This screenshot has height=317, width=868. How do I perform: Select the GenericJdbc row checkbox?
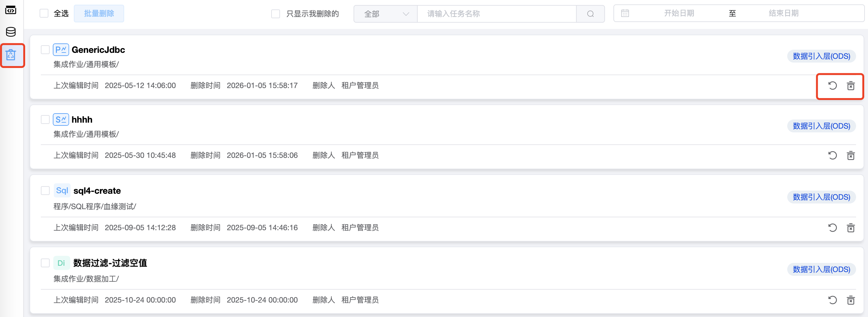(45, 50)
